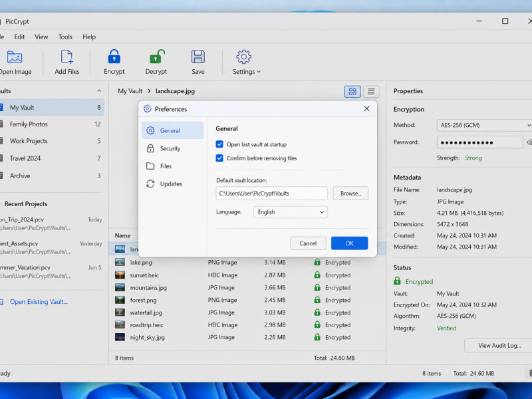Viewport: 532px width, 399px height.
Task: Click the Browse... button
Action: point(350,194)
